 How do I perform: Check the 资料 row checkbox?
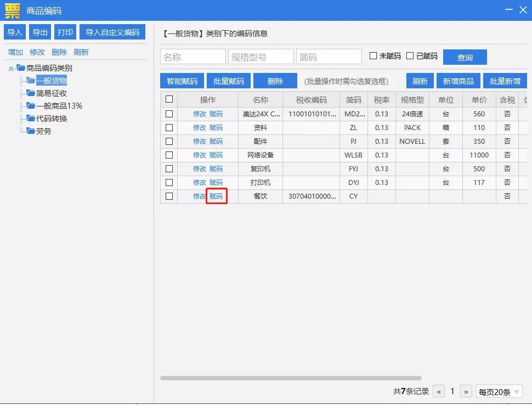point(169,128)
